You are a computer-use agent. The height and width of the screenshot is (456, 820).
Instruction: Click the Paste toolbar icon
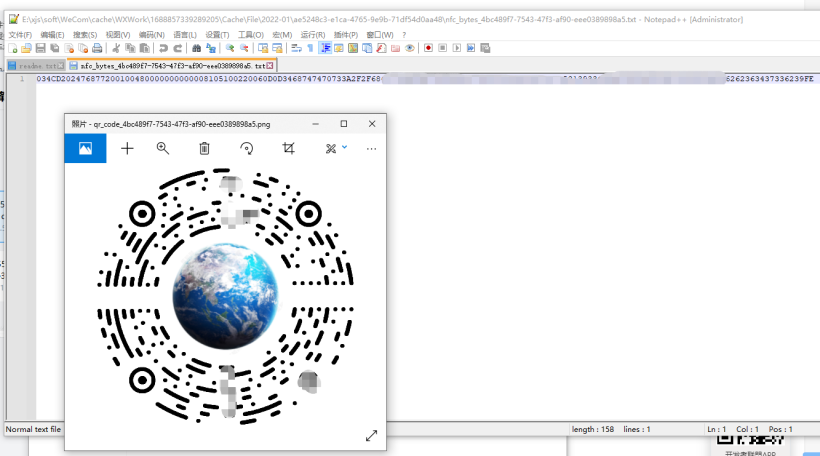(x=144, y=48)
